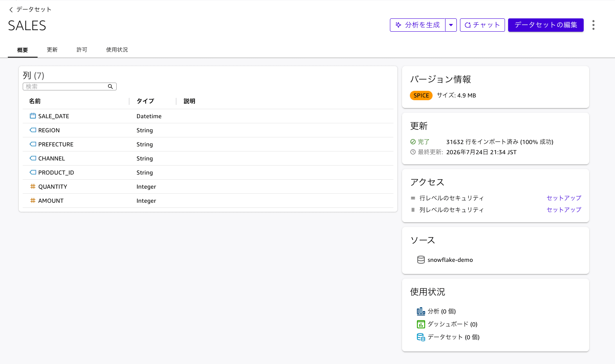Select the PRODUCT_ID column name

(56, 173)
